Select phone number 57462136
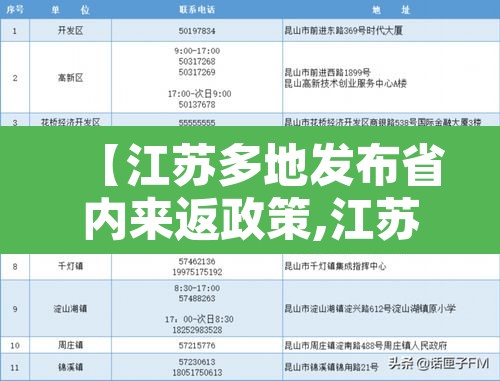This screenshot has width=500, height=381. click(197, 261)
